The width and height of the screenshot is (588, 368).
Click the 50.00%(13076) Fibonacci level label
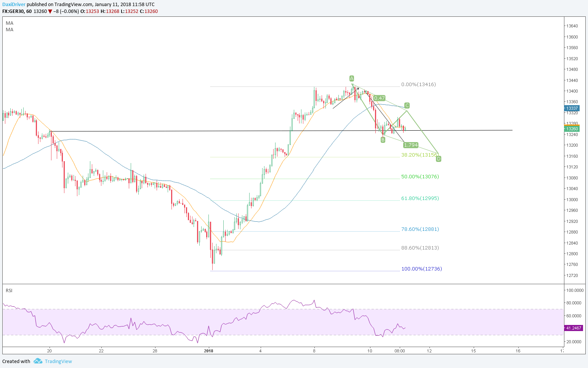[420, 177]
